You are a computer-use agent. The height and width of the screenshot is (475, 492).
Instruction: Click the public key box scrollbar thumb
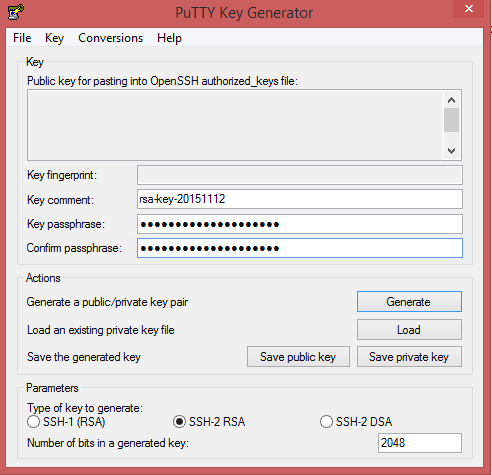pyautogui.click(x=452, y=120)
